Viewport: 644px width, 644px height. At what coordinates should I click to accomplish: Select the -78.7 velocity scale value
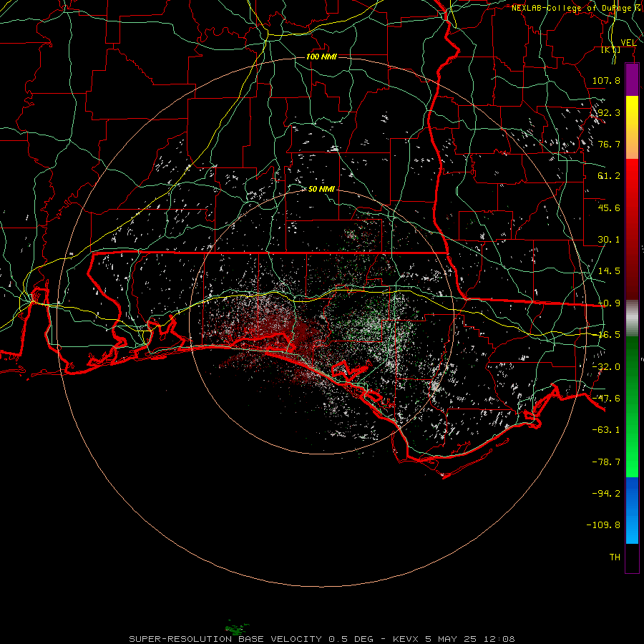[x=606, y=462]
